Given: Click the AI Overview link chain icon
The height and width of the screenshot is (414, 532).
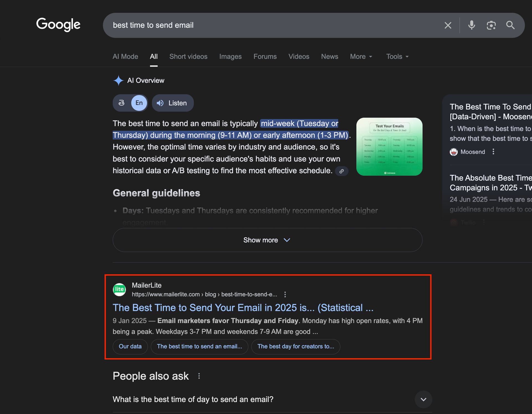Looking at the screenshot, I should (x=342, y=171).
